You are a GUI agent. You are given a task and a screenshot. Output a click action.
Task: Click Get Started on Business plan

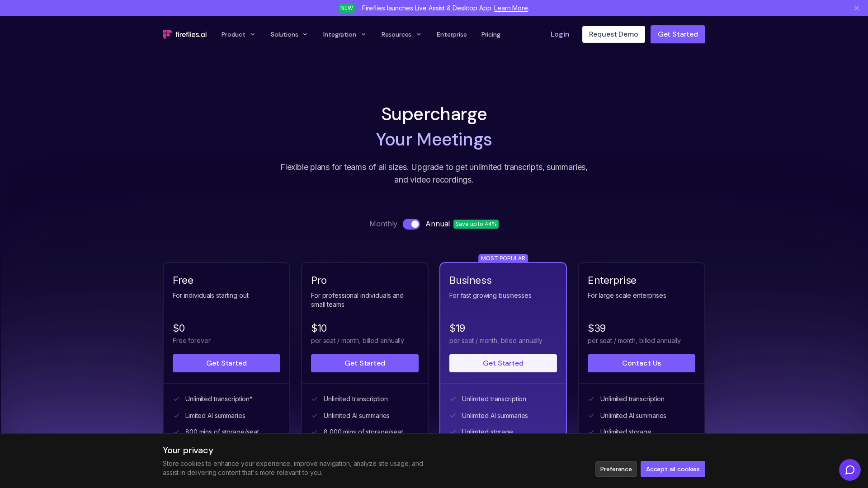(x=503, y=363)
